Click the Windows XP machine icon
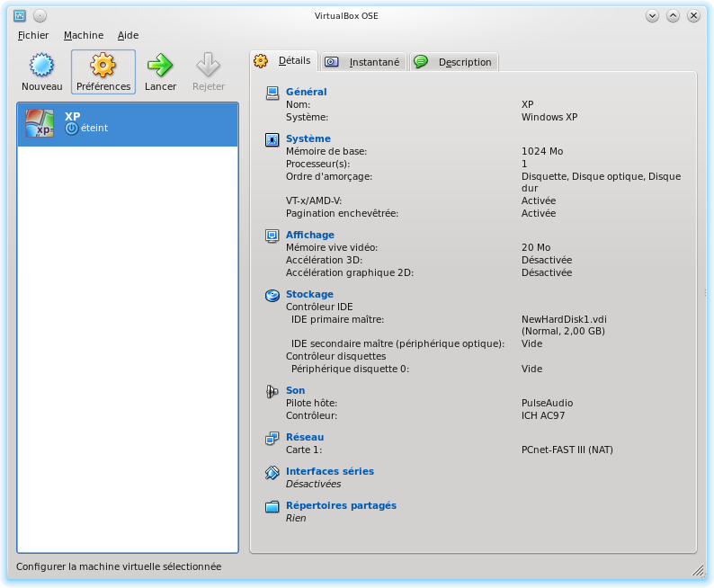This screenshot has width=714, height=588. [x=40, y=123]
